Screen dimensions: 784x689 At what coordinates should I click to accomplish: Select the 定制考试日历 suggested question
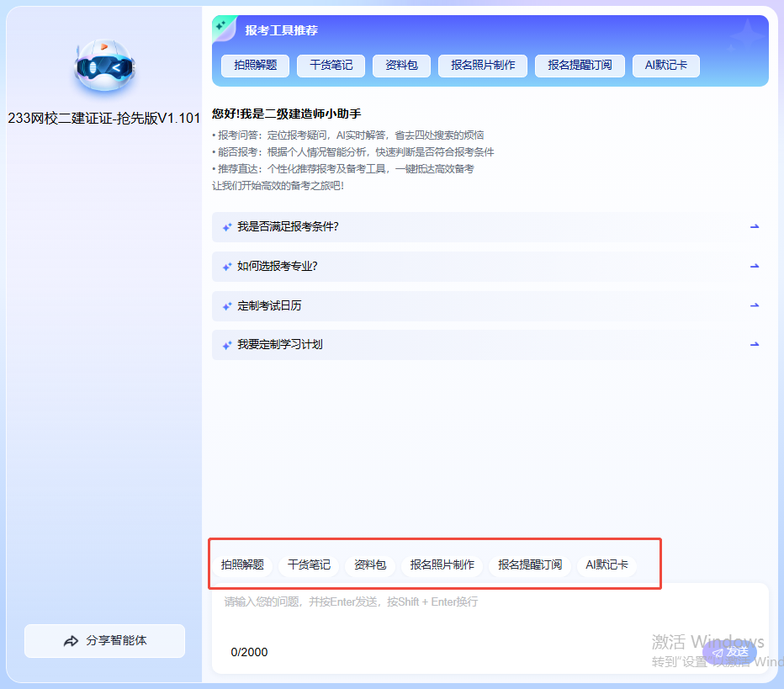click(269, 305)
